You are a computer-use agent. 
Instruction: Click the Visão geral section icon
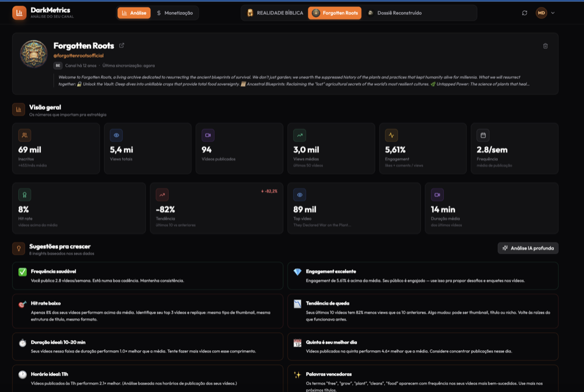[x=19, y=110]
